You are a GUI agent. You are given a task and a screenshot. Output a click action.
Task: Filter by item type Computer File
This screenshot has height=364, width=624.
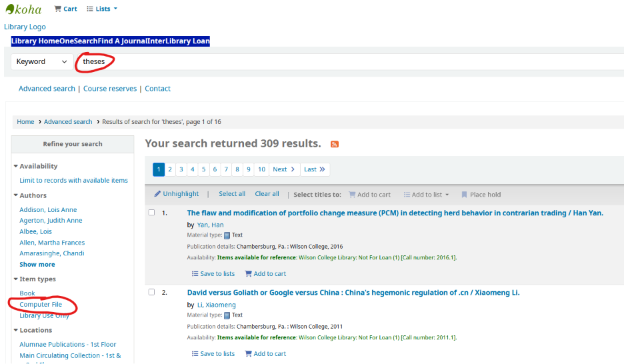41,304
